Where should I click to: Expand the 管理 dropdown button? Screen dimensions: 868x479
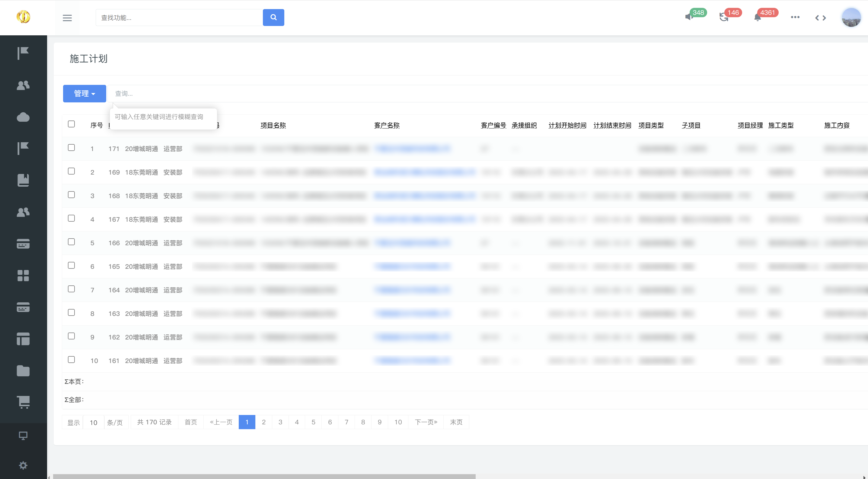(x=84, y=93)
